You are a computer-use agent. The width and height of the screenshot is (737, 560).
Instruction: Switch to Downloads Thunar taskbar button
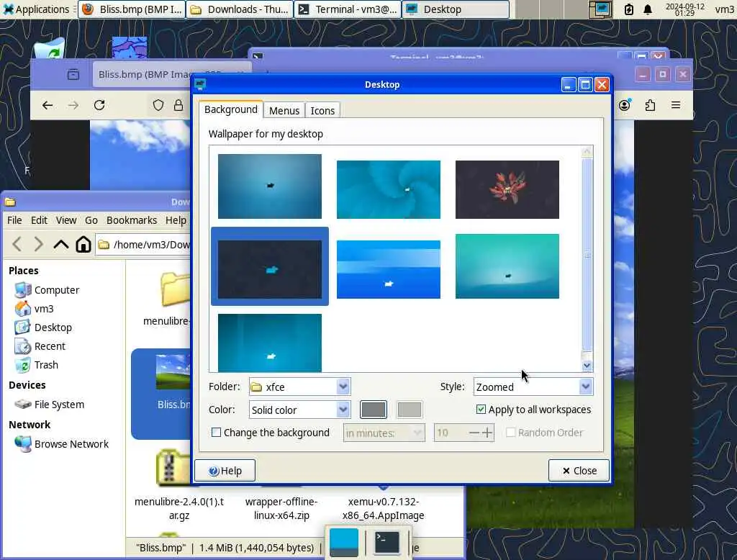point(240,9)
